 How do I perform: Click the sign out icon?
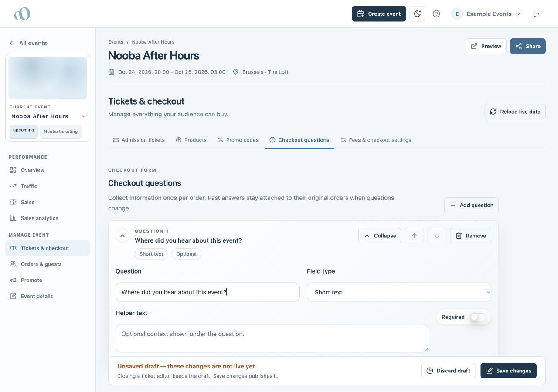point(537,14)
